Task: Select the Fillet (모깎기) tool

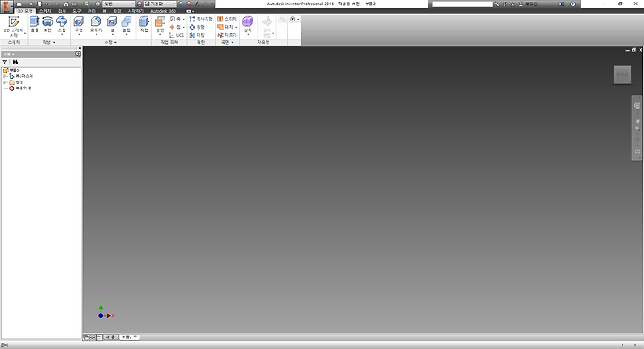Action: (96, 25)
